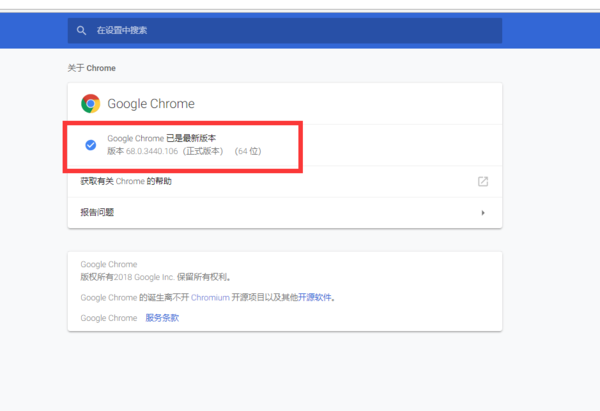Open 获取有关 Chrome 的帮助 row
600x411 pixels.
pos(285,181)
